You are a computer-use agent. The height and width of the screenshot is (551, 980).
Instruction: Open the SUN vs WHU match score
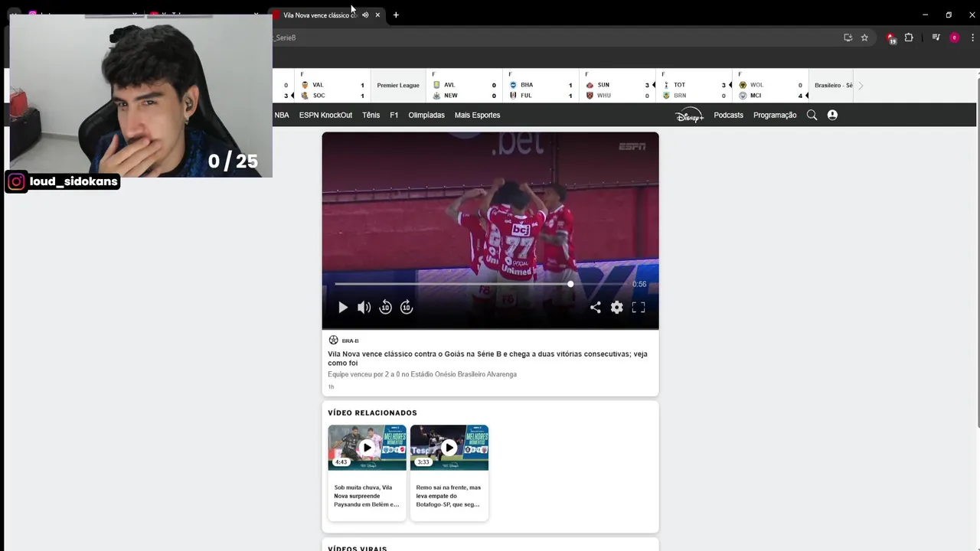pos(617,85)
